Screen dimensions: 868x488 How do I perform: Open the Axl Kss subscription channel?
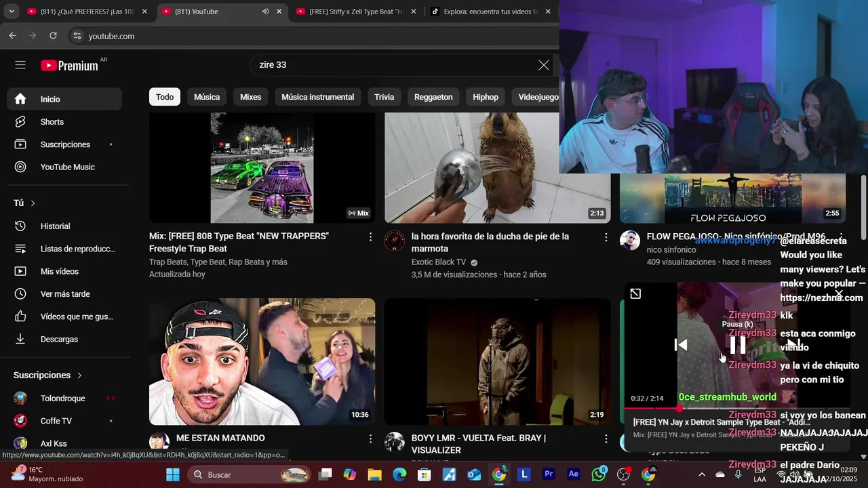pos(65,443)
